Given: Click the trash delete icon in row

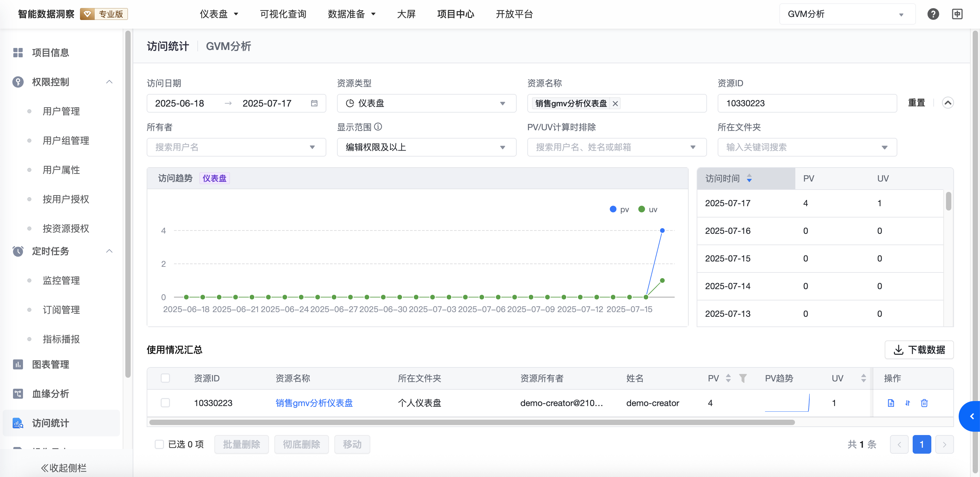Looking at the screenshot, I should pos(924,403).
